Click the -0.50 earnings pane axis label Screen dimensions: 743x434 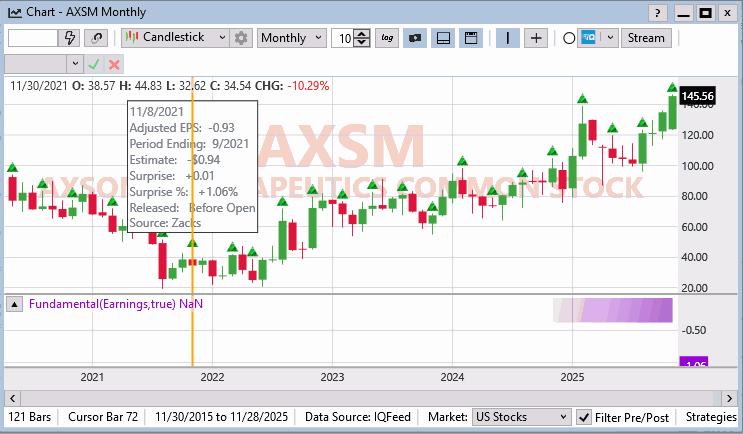point(694,330)
